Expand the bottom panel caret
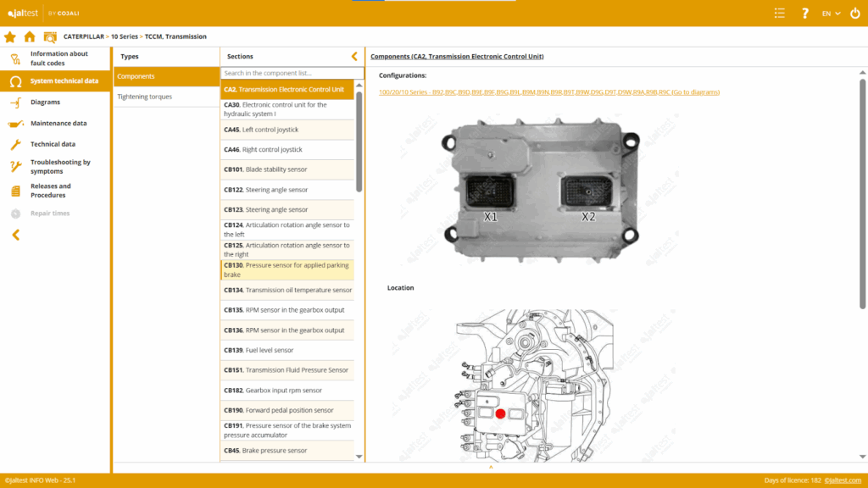The image size is (868, 488). click(491, 467)
